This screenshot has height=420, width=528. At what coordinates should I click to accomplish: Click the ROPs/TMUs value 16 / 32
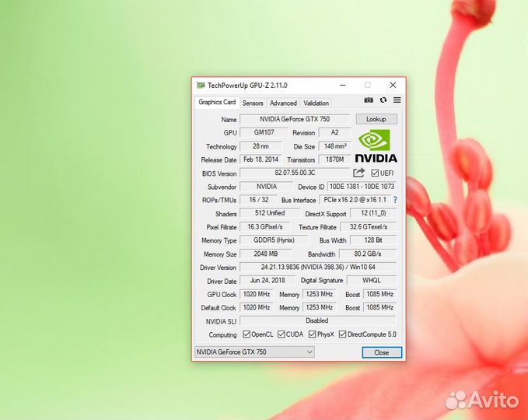(x=259, y=200)
